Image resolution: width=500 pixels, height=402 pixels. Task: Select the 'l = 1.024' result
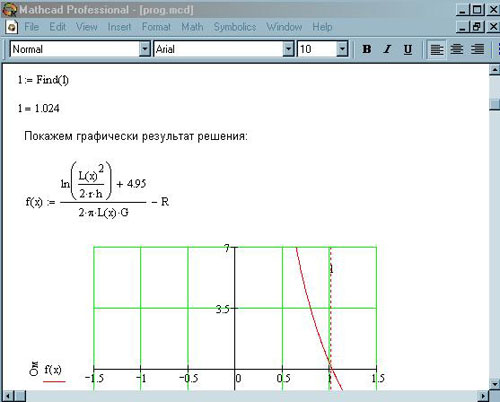[x=39, y=108]
